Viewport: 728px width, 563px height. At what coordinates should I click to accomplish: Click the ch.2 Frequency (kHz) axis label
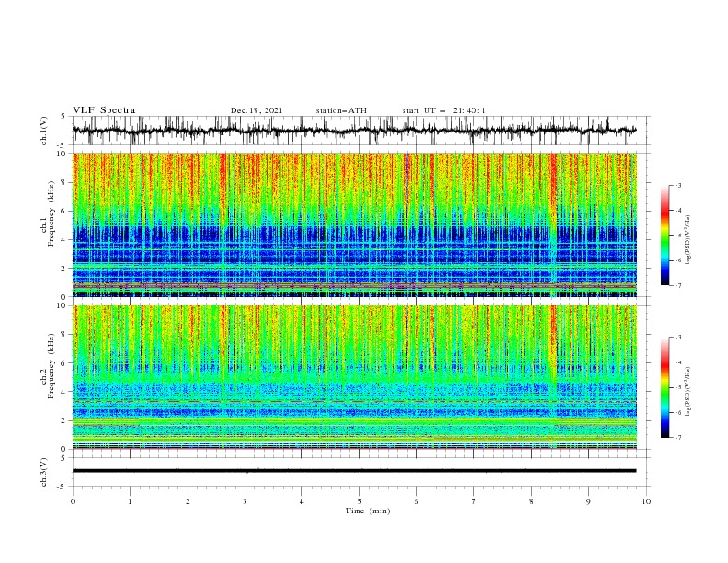[48, 366]
